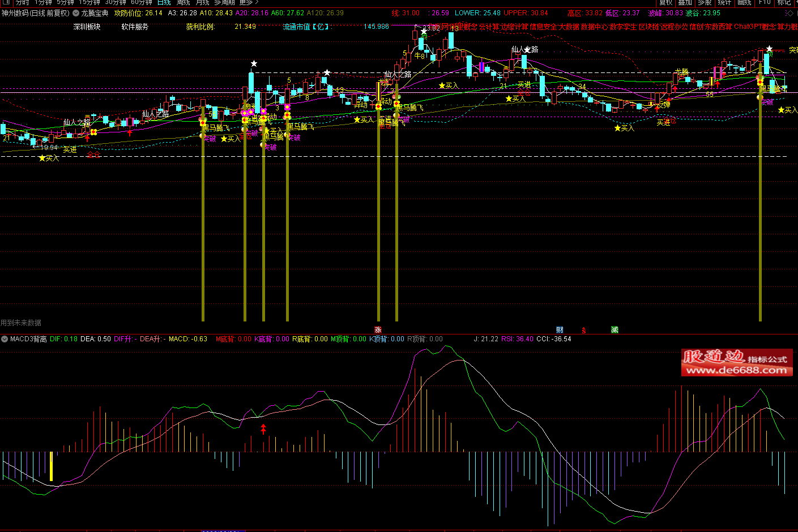Click the RSI: 36.40 readout
Screen dimensions: 798x532
coord(517,339)
